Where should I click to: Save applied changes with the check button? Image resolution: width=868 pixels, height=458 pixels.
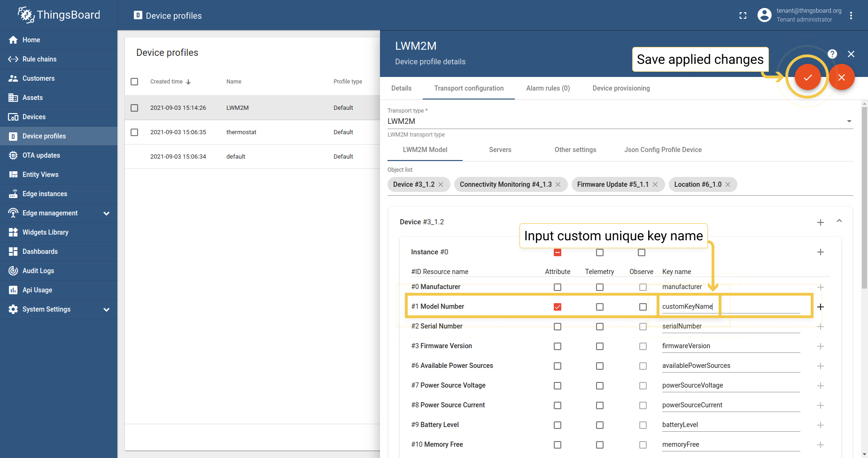(x=807, y=77)
